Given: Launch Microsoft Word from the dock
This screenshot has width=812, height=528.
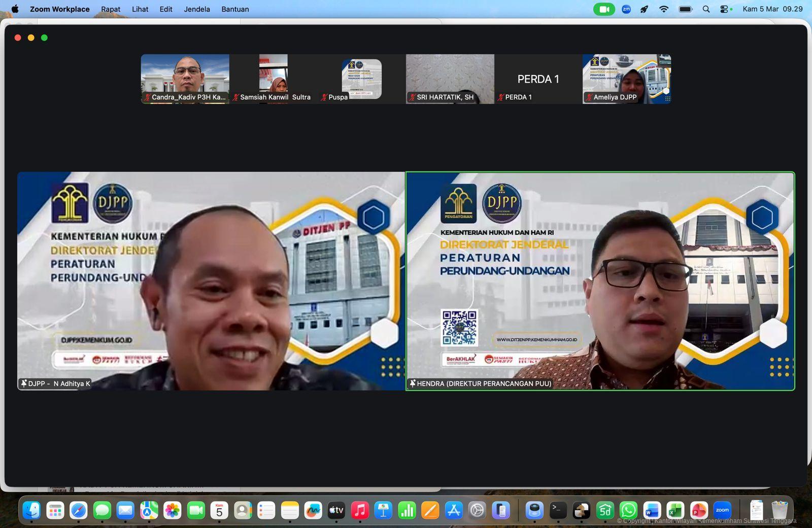Looking at the screenshot, I should coord(652,510).
